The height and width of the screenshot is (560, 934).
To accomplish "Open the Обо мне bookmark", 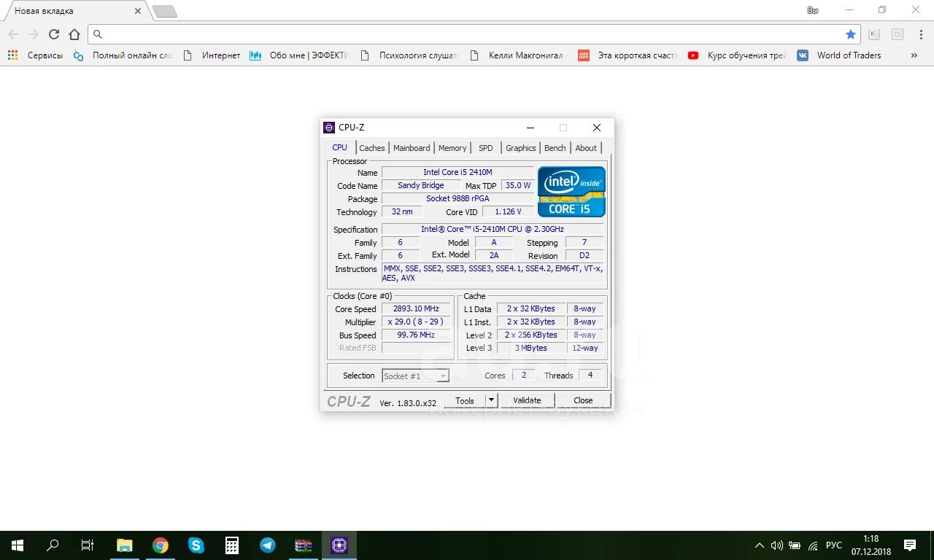I will [299, 55].
